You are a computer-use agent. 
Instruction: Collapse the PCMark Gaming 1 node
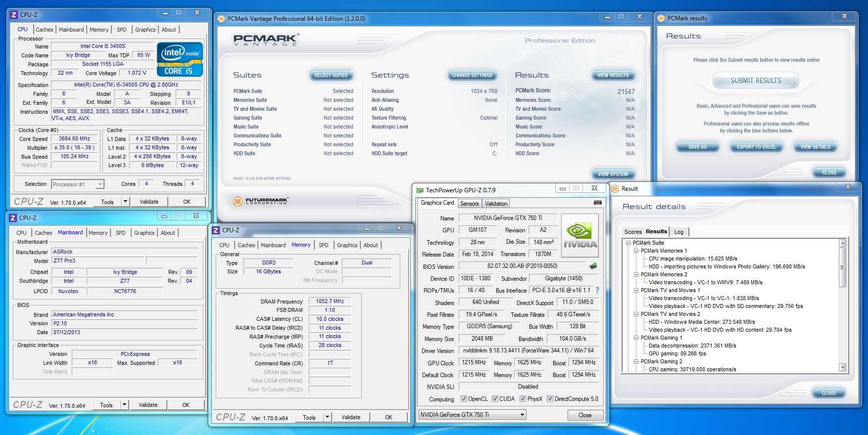coord(636,338)
